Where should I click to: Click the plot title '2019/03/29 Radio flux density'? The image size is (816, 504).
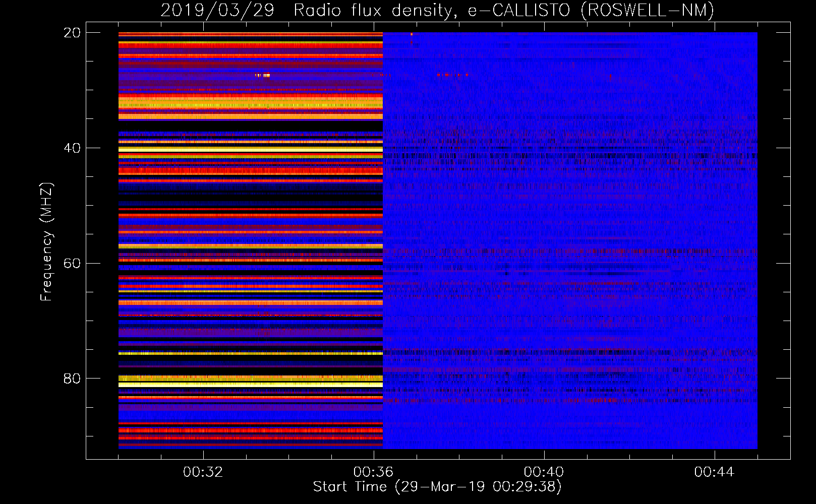point(306,10)
